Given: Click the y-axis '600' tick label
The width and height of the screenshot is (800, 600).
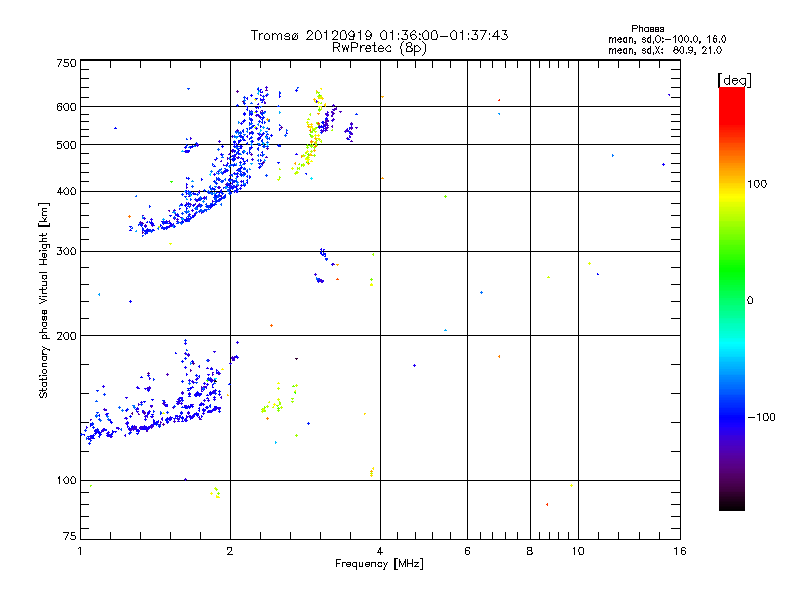Looking at the screenshot, I should 67,107.
